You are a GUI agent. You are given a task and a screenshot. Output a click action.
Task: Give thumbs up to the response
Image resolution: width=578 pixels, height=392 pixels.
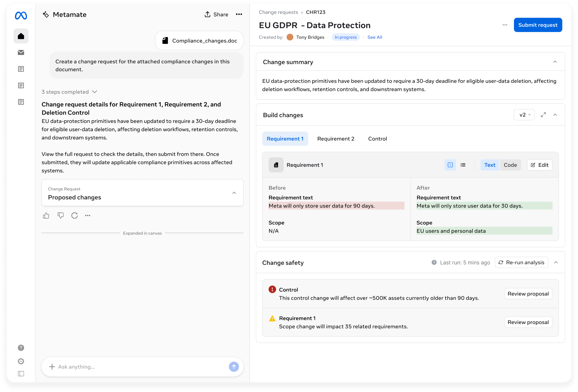tap(46, 216)
